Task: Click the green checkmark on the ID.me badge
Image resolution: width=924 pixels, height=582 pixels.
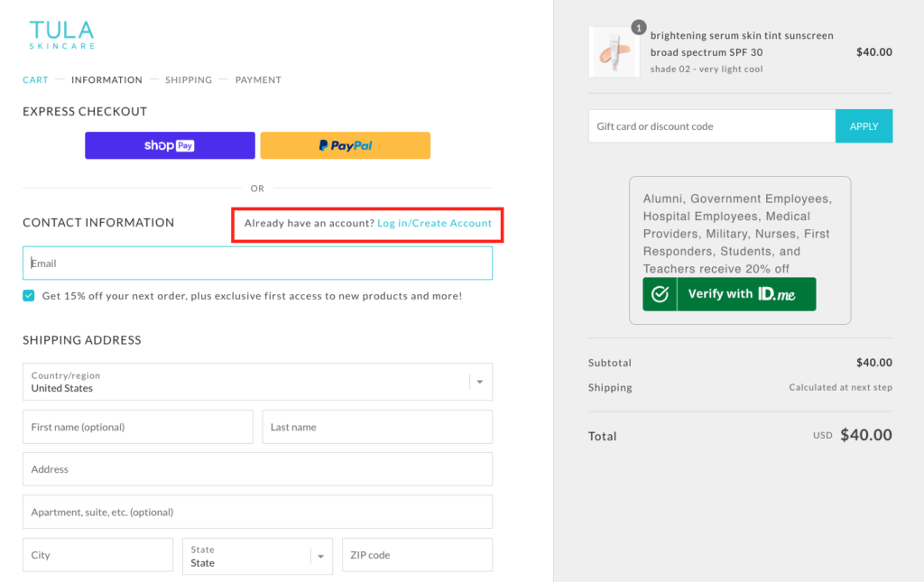Action: (x=659, y=293)
